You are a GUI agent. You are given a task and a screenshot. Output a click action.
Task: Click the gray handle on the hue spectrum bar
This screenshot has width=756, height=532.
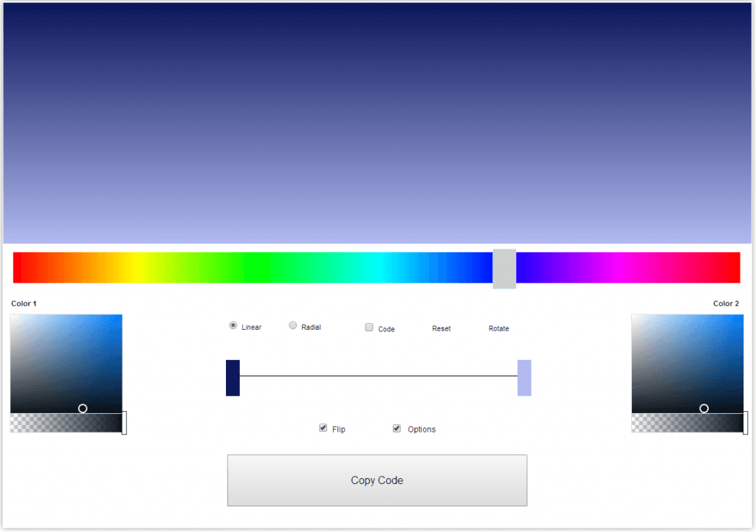[504, 268]
